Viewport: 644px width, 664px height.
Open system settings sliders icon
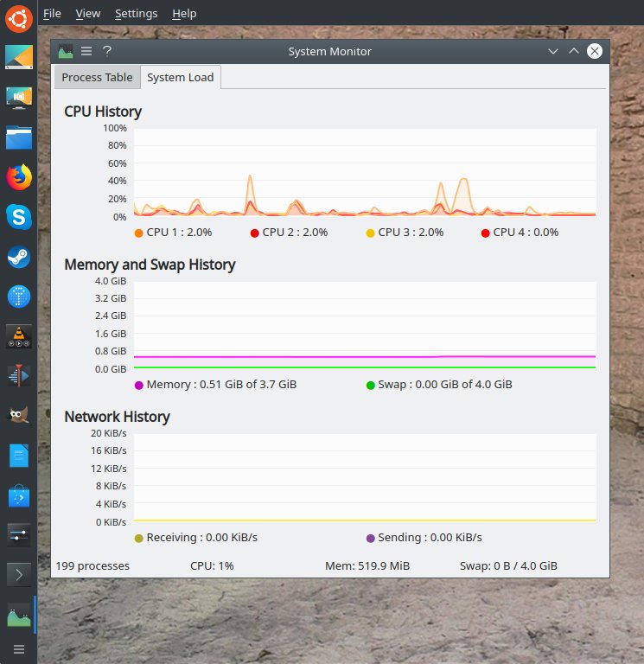[x=19, y=535]
